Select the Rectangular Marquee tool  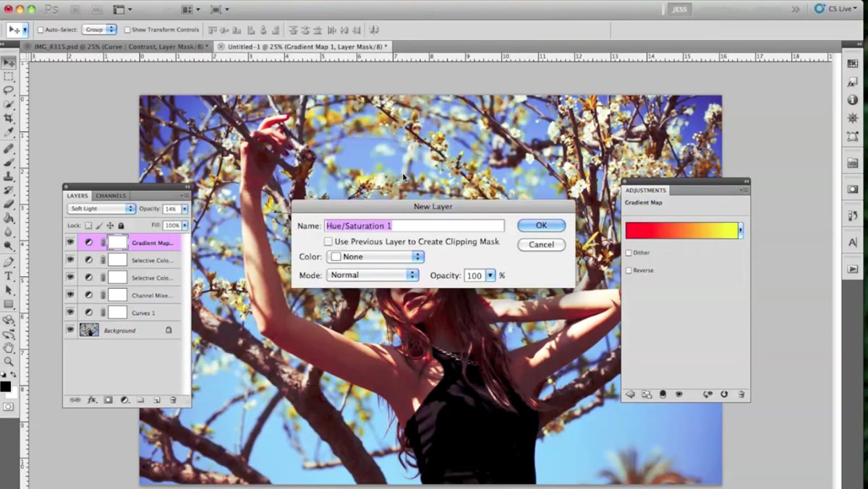9,77
